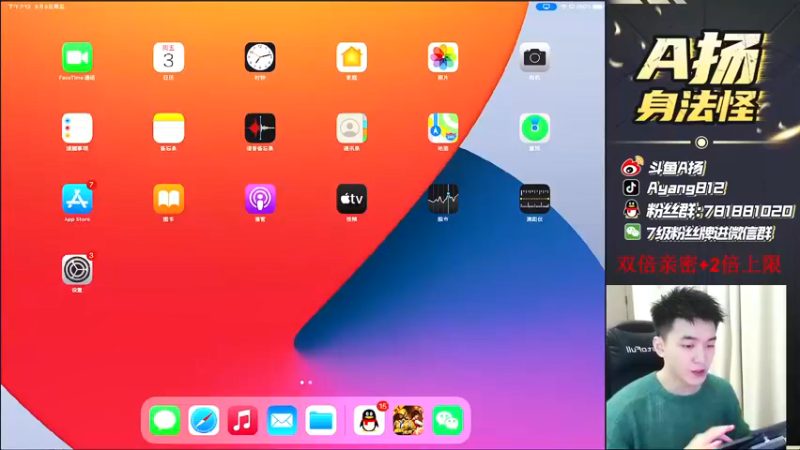The width and height of the screenshot is (800, 450).
Task: Open the Find My app
Action: [535, 128]
